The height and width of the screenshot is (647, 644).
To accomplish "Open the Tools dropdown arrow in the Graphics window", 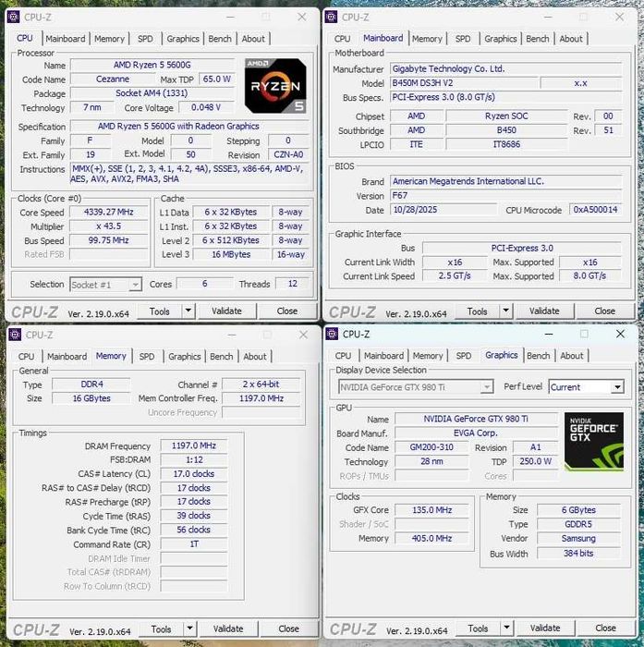I will coord(506,628).
